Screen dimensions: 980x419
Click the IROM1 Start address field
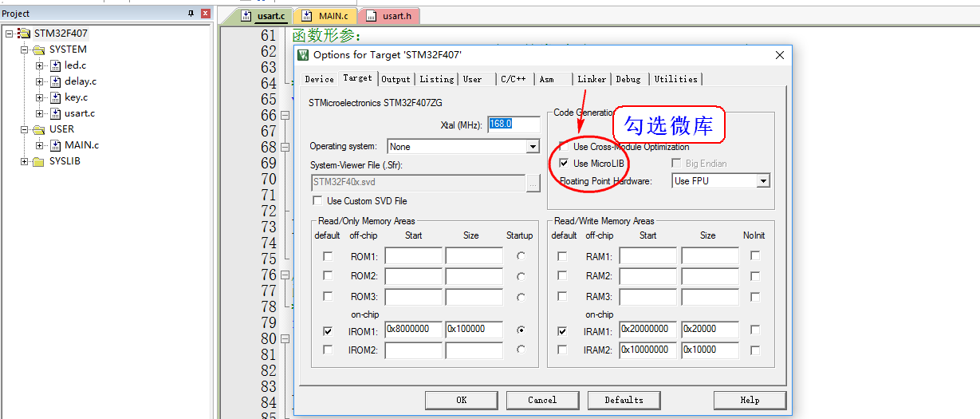(413, 330)
